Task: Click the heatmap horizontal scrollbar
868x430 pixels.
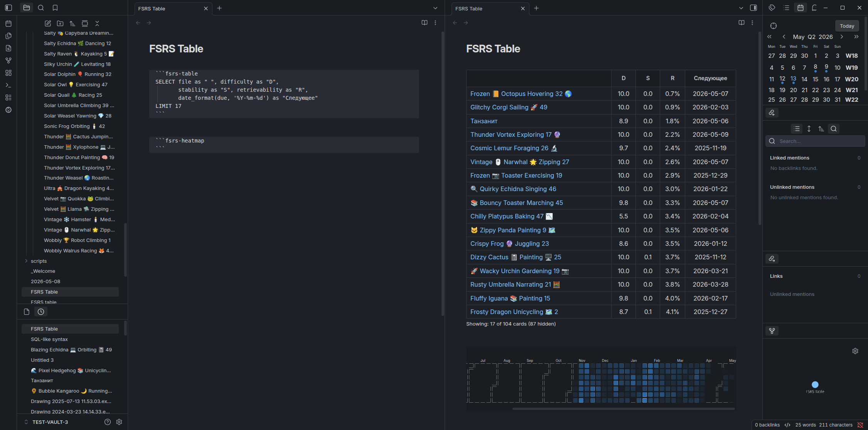Action: (624, 408)
